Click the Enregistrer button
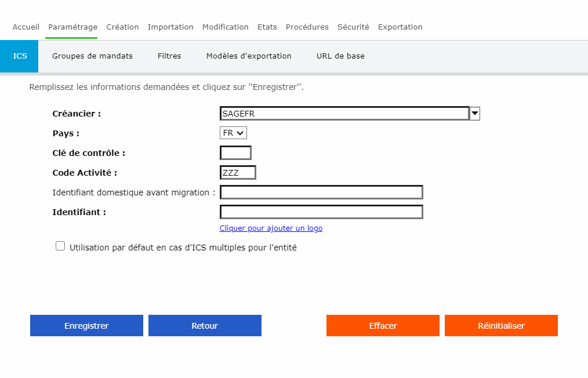 tap(86, 326)
